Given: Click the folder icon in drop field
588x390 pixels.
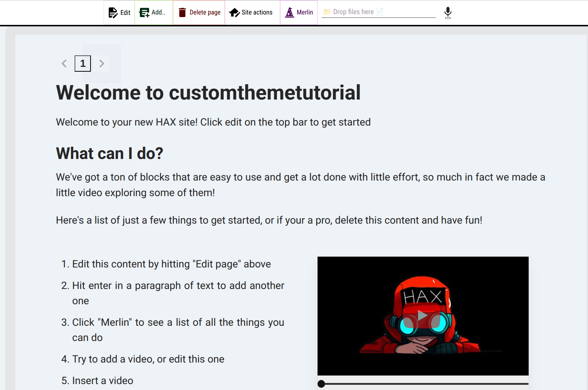Looking at the screenshot, I should coord(327,12).
